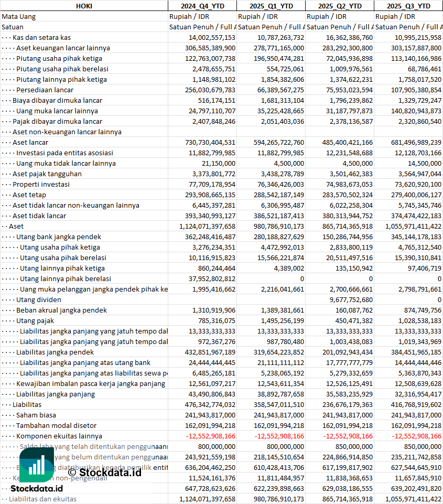This screenshot has height=504, width=443.
Task: Select cell value 35,225,428,665
Action: [x=280, y=111]
